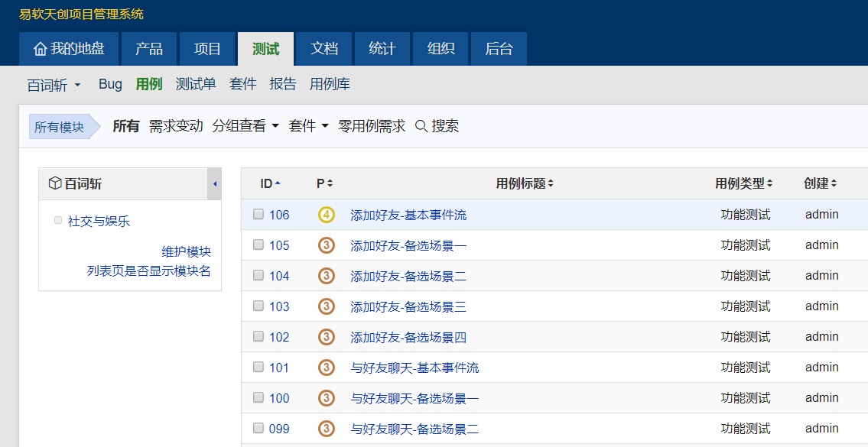Switch to the 后台 tab
868x447 pixels.
[x=499, y=49]
